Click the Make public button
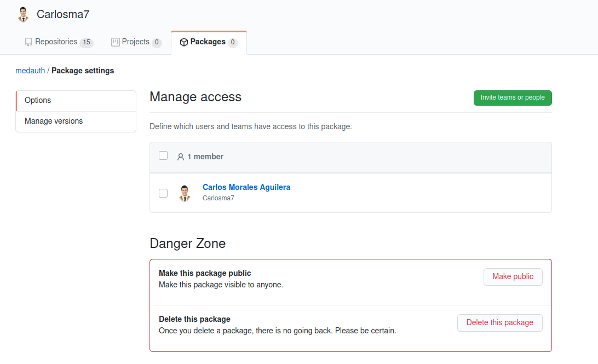Screen dimensions: 598x364 point(513,277)
